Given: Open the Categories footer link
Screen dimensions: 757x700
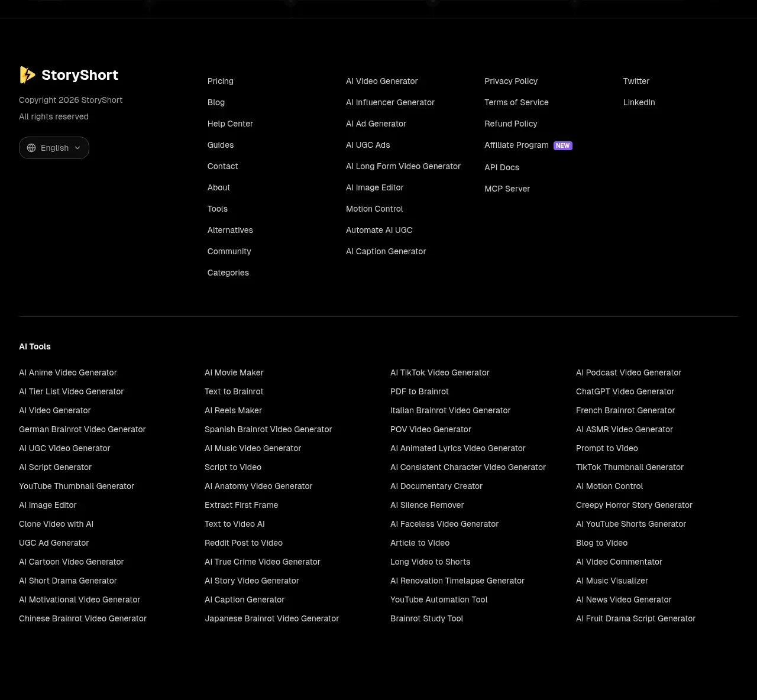Looking at the screenshot, I should point(228,273).
